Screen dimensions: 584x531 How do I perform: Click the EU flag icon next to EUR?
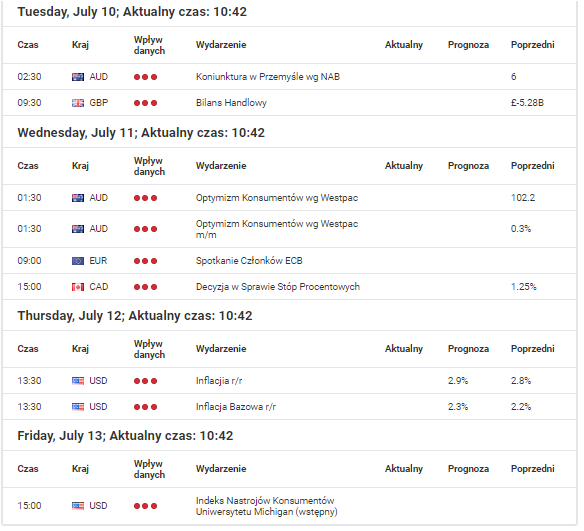click(x=78, y=261)
